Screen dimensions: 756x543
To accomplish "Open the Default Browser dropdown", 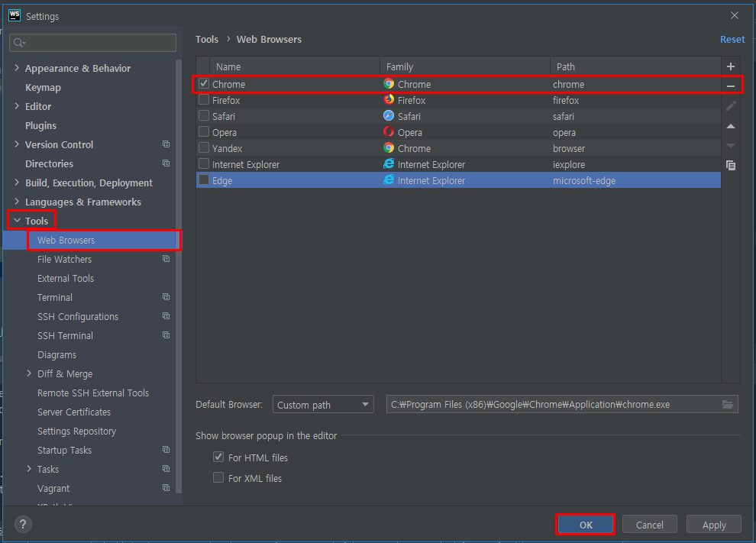I will pos(323,405).
